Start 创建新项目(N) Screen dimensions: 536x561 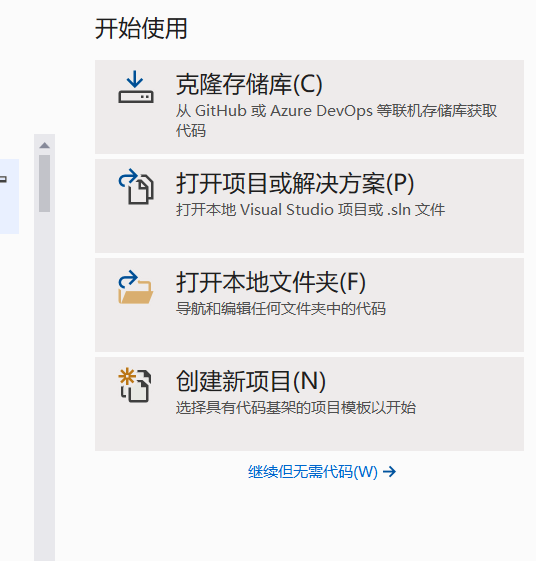(309, 404)
